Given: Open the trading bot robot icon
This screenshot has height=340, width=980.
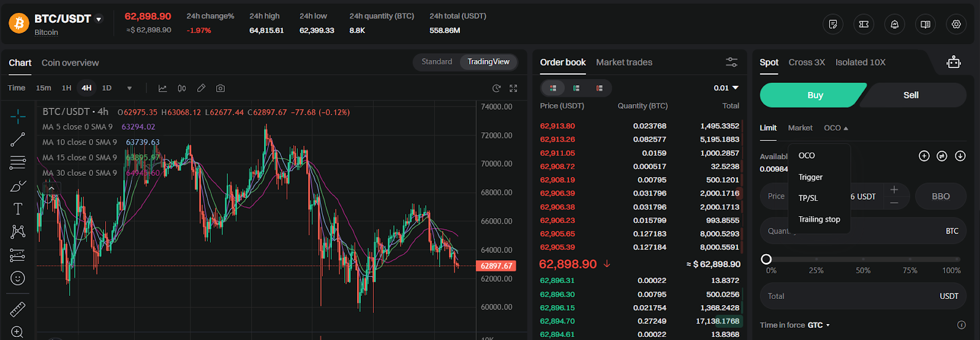Looking at the screenshot, I should 953,62.
